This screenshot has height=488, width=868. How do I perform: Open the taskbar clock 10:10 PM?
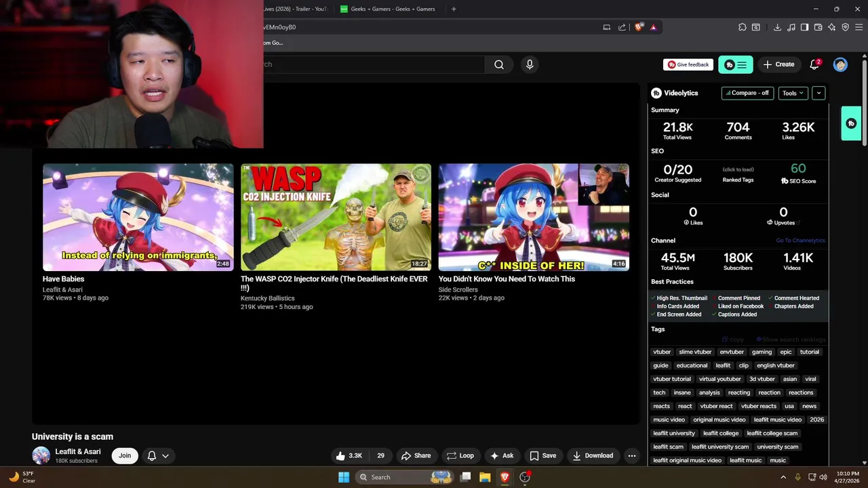point(848,477)
